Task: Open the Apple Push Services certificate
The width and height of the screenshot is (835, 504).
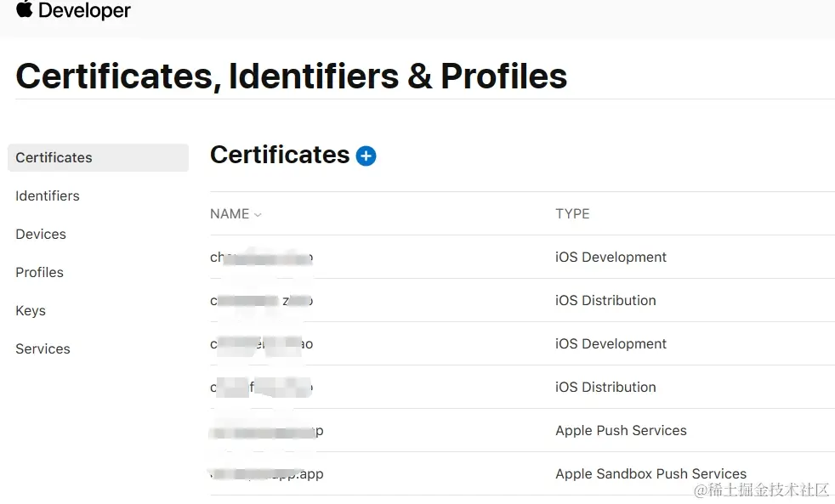Action: [621, 430]
